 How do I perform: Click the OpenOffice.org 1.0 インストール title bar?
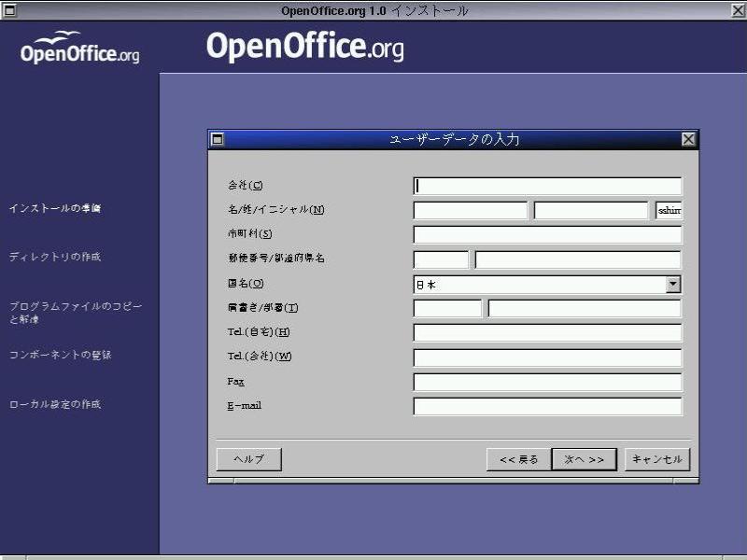click(x=374, y=10)
